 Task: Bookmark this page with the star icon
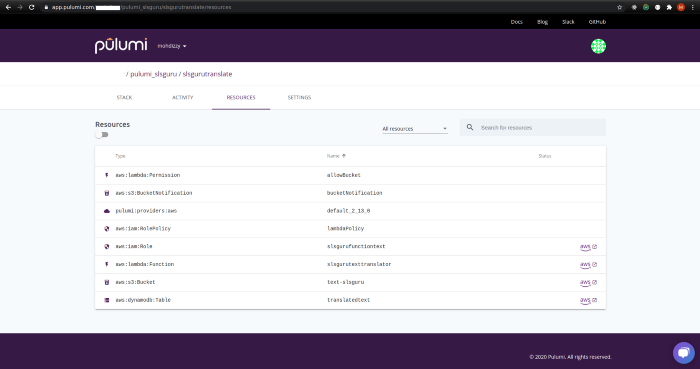[x=620, y=7]
